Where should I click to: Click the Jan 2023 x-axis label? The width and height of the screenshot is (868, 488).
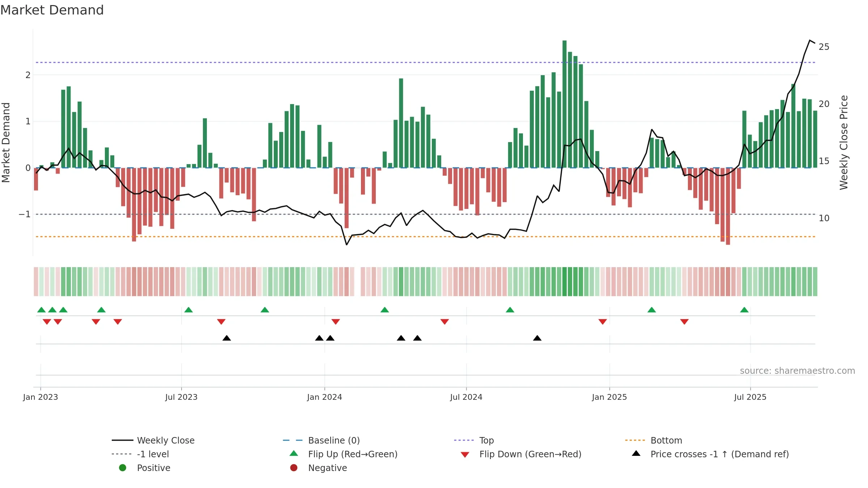click(x=41, y=397)
